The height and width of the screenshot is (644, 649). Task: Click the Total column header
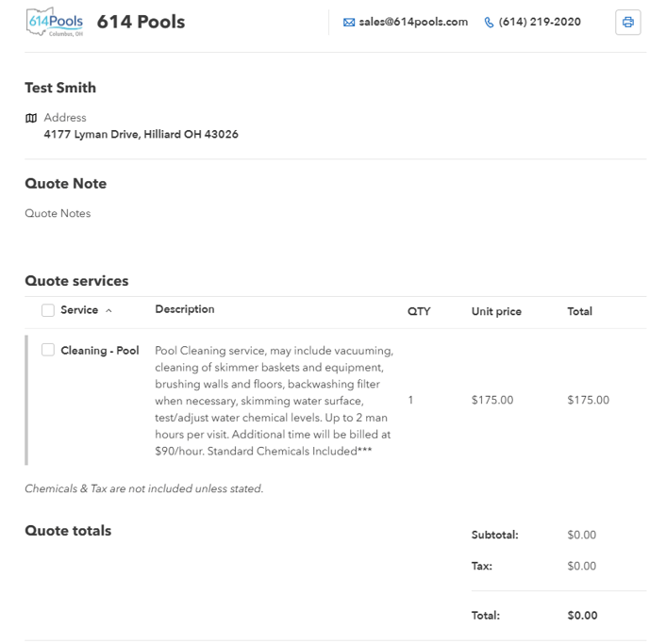click(579, 311)
